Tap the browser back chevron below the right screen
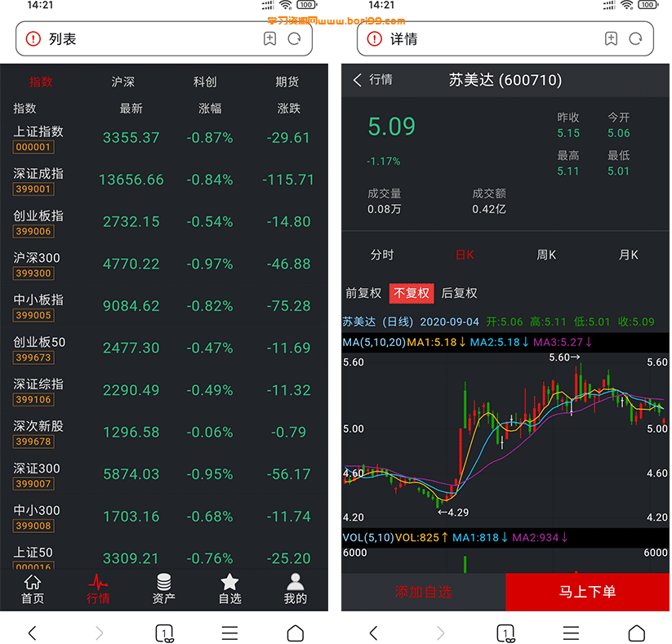 [374, 633]
